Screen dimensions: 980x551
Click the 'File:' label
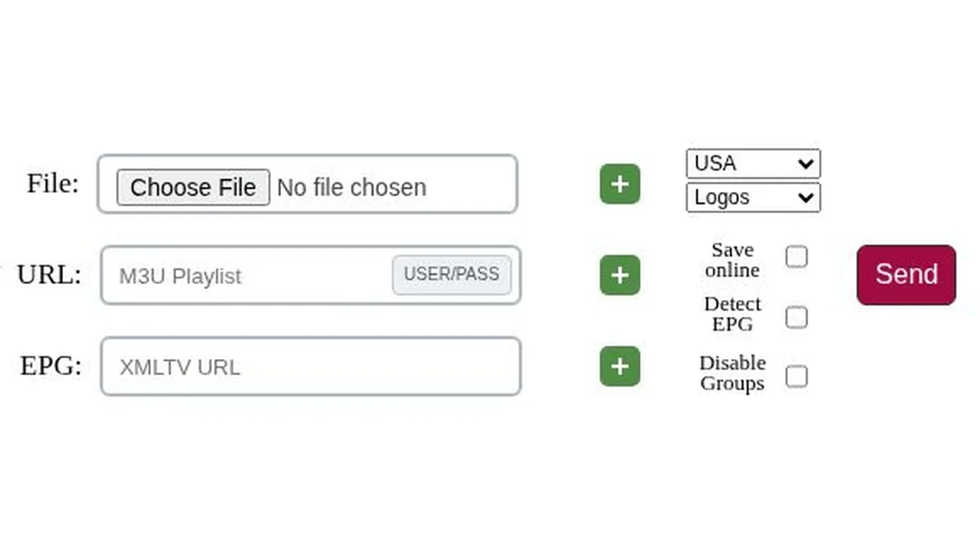click(53, 184)
